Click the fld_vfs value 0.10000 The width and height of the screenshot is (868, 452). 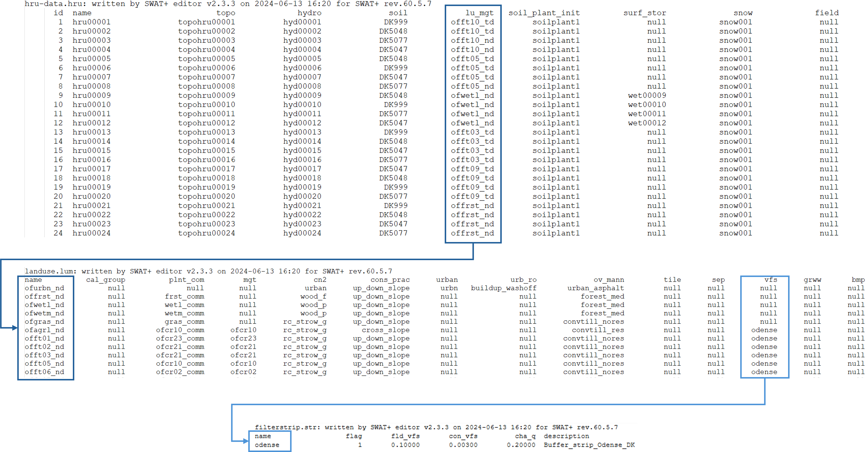[x=405, y=445]
